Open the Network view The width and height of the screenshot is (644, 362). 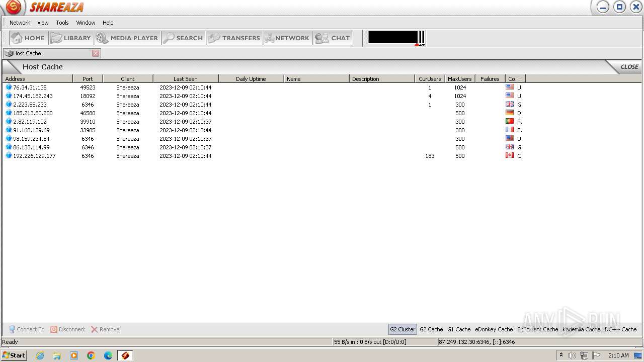[288, 38]
